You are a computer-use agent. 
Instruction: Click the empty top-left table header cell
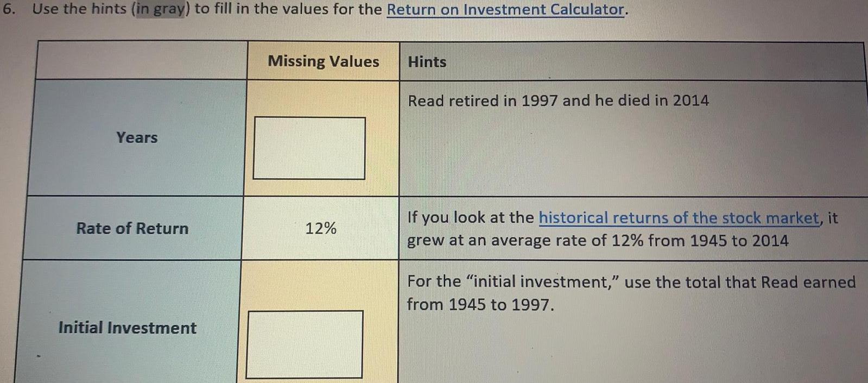(x=142, y=60)
